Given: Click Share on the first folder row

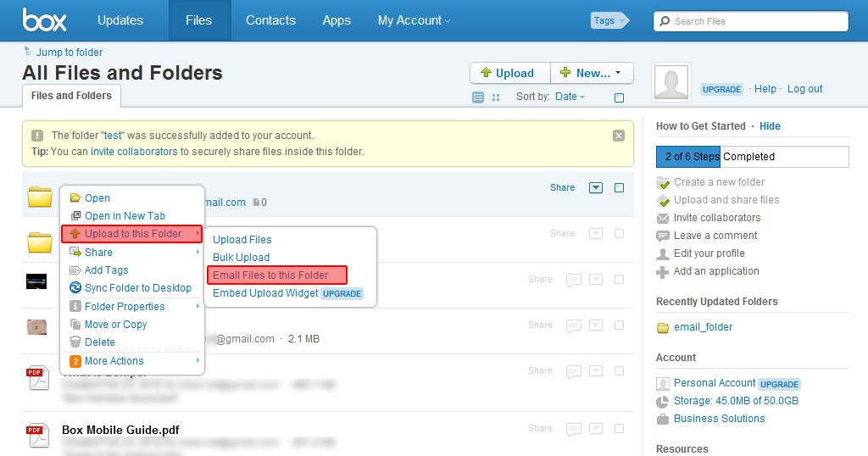Looking at the screenshot, I should 562,187.
